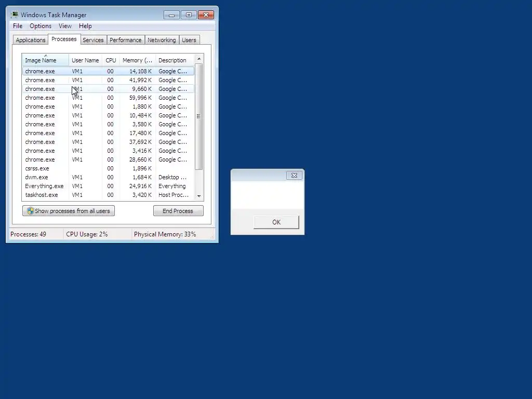532x399 pixels.
Task: Click Physical Memory: 33% status text
Action: click(x=165, y=234)
